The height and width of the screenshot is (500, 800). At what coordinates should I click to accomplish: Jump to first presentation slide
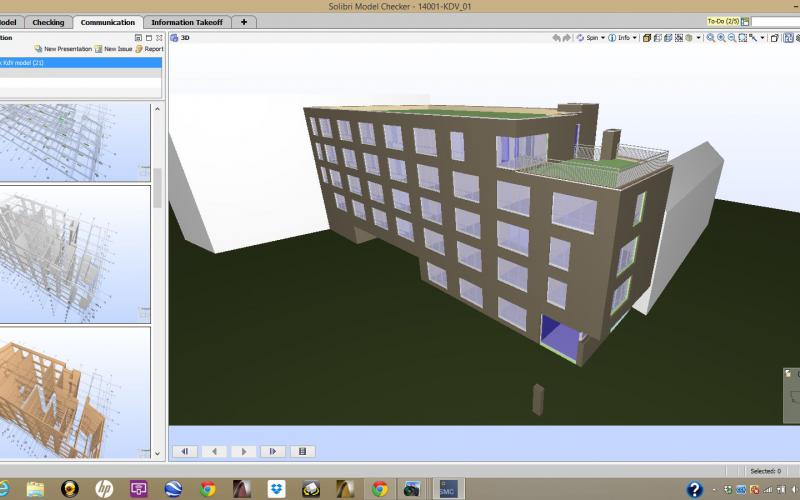(x=185, y=452)
